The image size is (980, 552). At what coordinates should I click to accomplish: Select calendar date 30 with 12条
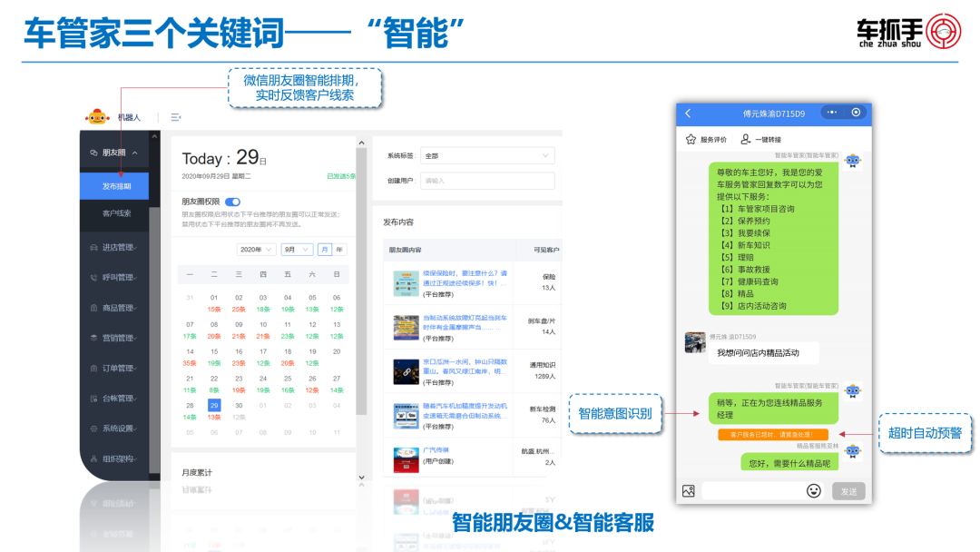coord(238,410)
